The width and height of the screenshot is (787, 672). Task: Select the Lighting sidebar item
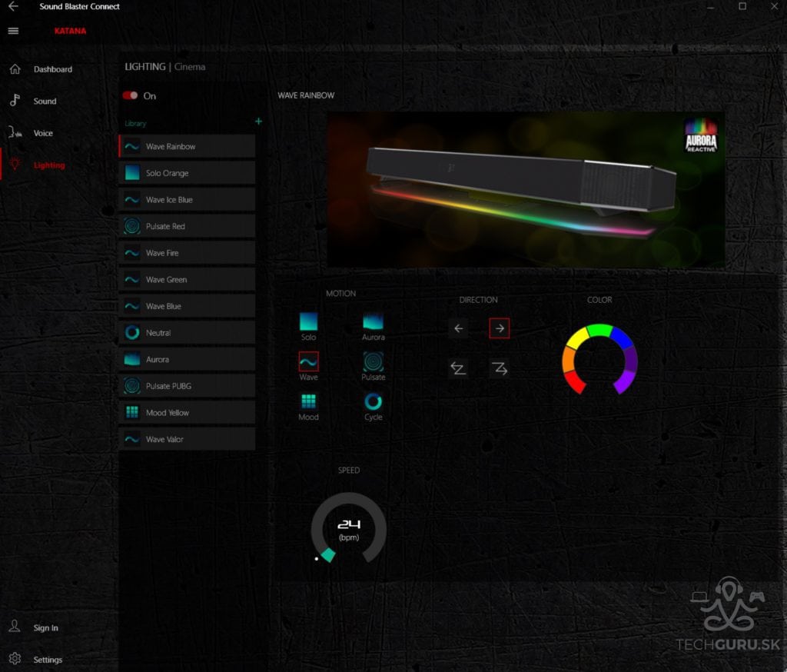pos(49,165)
